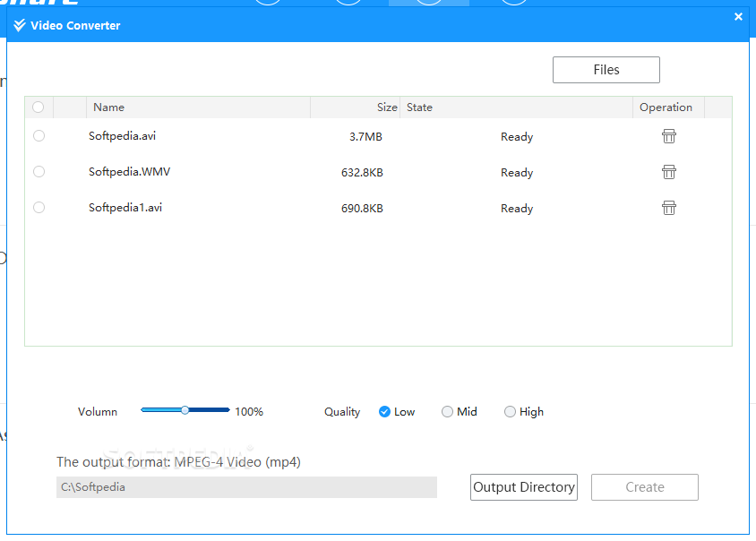This screenshot has width=756, height=541.
Task: Delete Softpedia.WMV using its trash icon
Action: coord(669,172)
